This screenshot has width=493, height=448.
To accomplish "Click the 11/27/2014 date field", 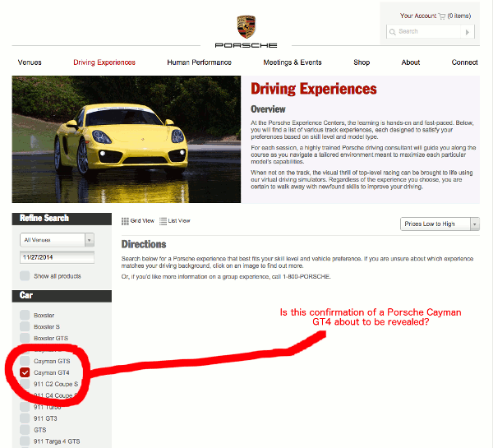I will (57, 257).
